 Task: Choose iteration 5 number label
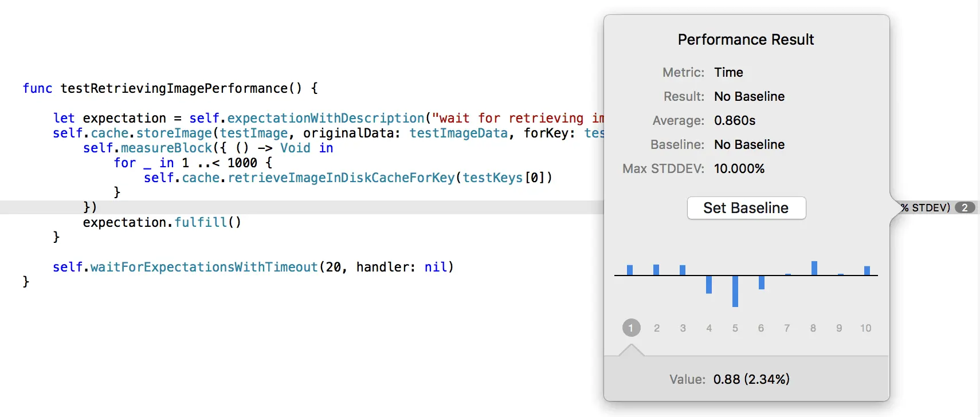point(735,328)
